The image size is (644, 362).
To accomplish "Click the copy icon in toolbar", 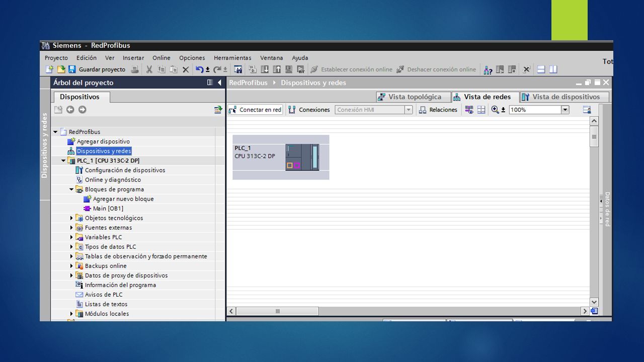I will coord(162,69).
